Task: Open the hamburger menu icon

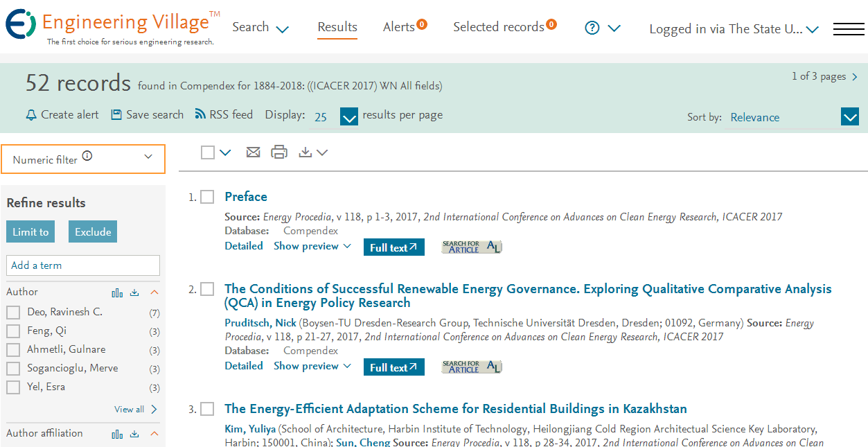Action: click(849, 29)
